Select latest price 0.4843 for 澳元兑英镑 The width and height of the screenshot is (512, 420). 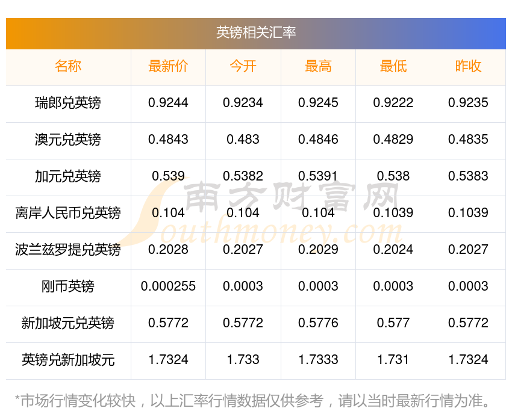click(168, 140)
